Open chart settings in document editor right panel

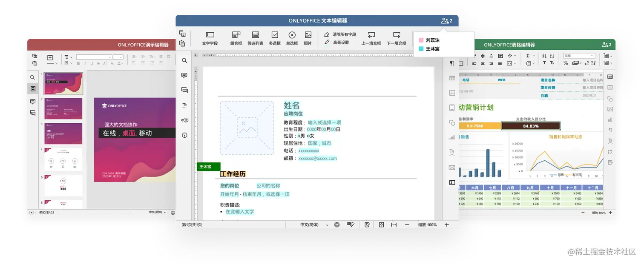[x=452, y=138]
